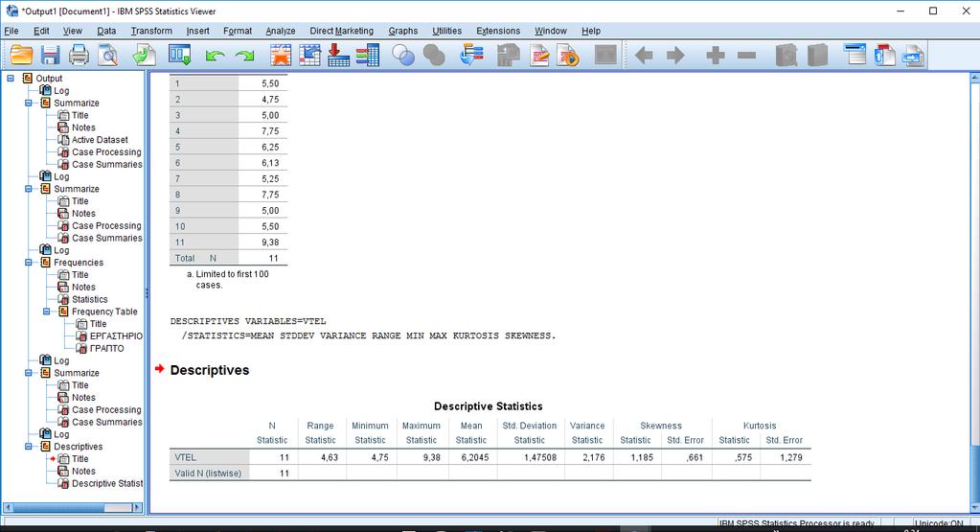This screenshot has height=532, width=980.
Task: Promote outline item with left arrow
Action: [x=644, y=56]
